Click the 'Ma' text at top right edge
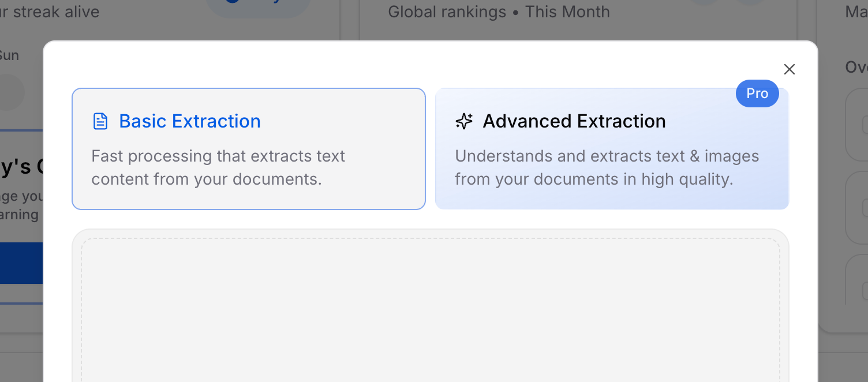The height and width of the screenshot is (382, 868). (856, 12)
